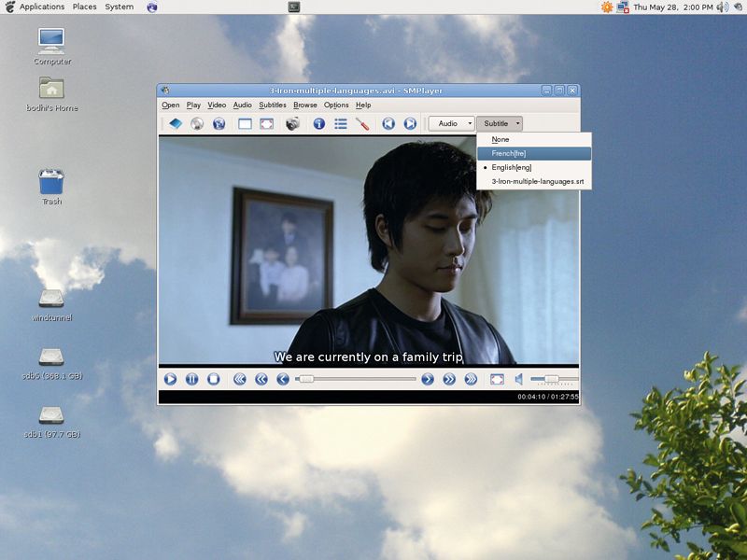Image resolution: width=747 pixels, height=560 pixels.
Task: Click the panel clock Thu May 28, 2:00 PM
Action: pos(672,7)
